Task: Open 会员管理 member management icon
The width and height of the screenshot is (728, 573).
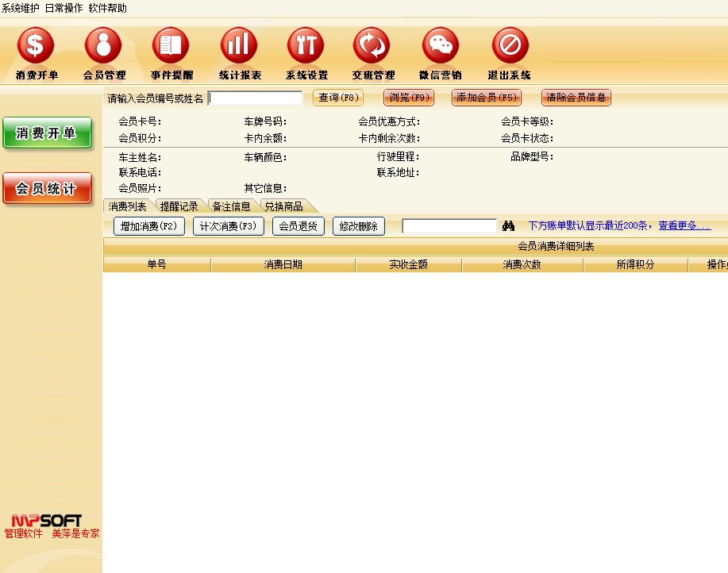Action: (104, 47)
